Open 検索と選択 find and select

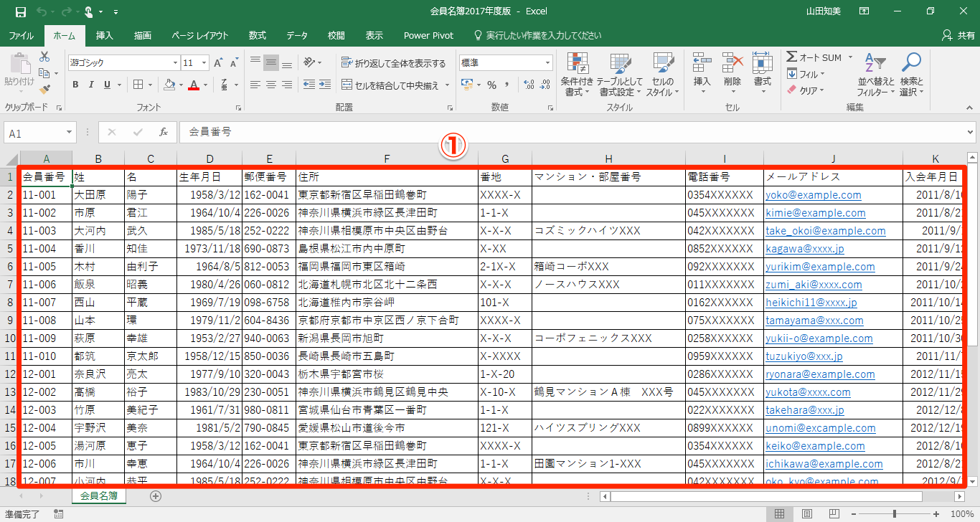coord(911,75)
